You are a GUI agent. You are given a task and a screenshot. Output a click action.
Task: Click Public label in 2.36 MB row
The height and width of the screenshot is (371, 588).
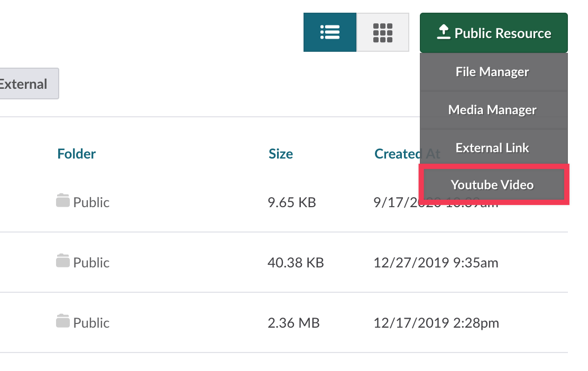coord(91,323)
